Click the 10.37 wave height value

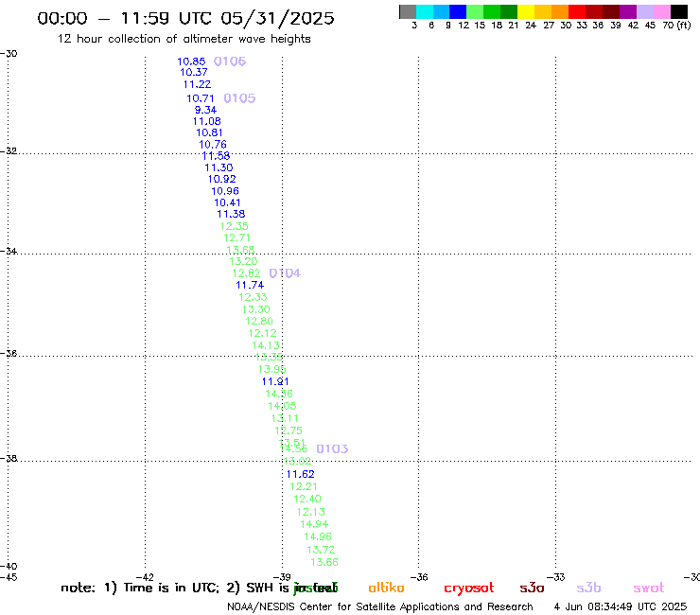click(194, 72)
